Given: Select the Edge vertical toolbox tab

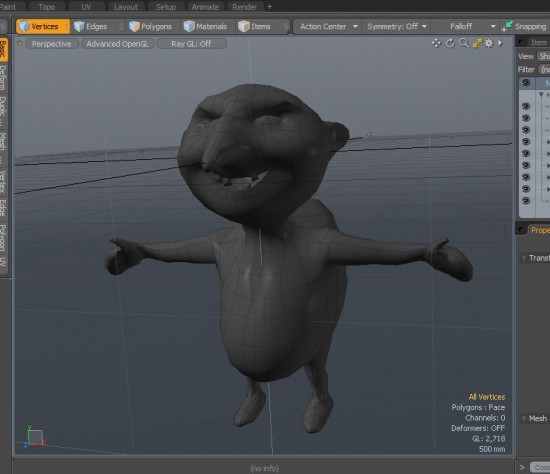Looking at the screenshot, I should (4, 208).
